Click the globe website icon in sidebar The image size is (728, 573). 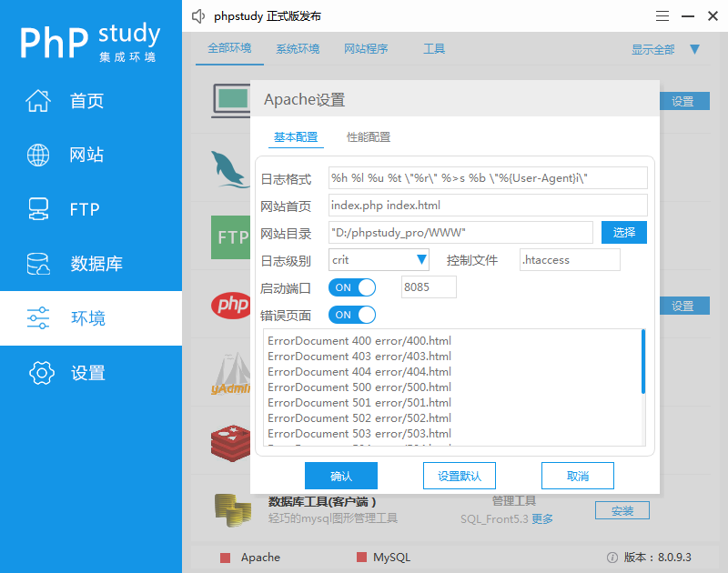pyautogui.click(x=38, y=155)
